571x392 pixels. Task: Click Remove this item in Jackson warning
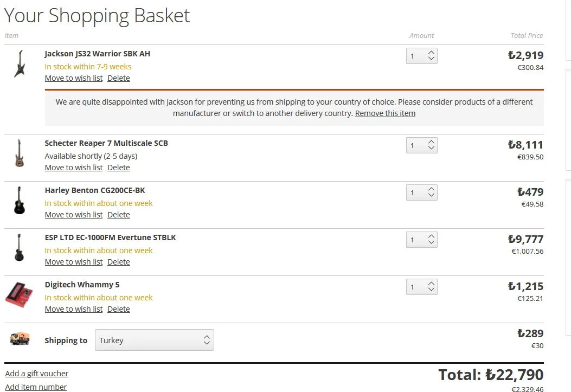tap(385, 113)
